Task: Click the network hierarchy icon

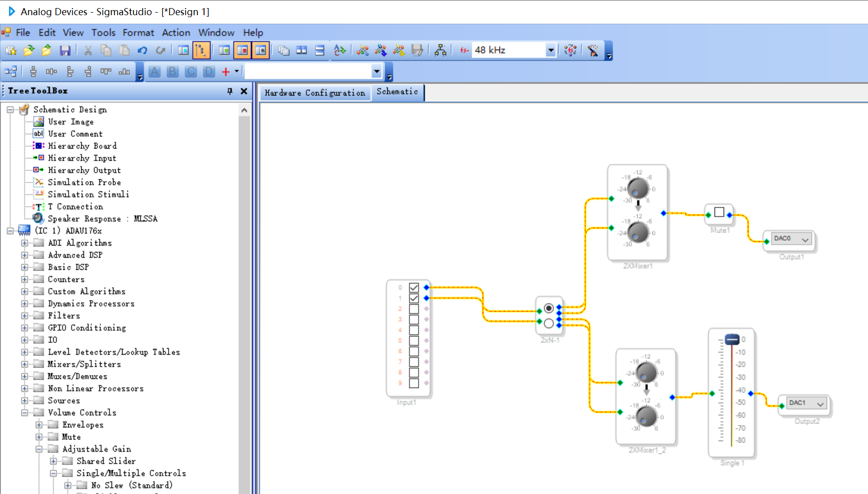Action: (440, 50)
